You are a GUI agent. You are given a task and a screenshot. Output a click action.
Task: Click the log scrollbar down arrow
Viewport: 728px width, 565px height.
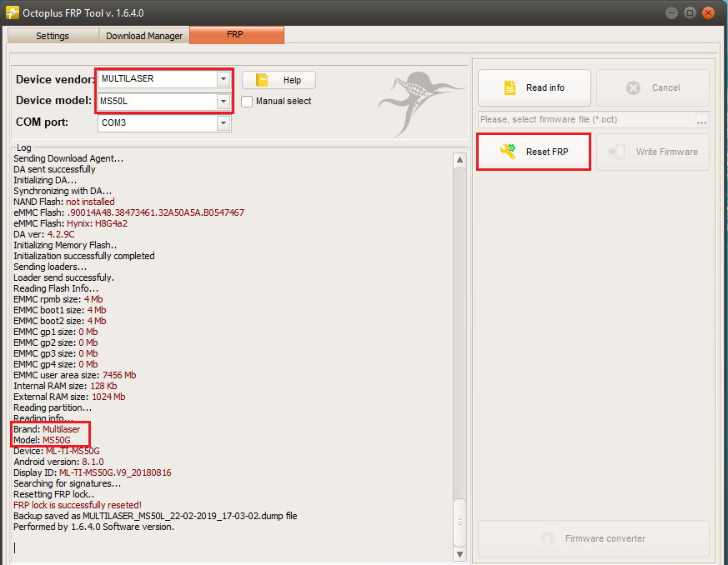point(459,554)
